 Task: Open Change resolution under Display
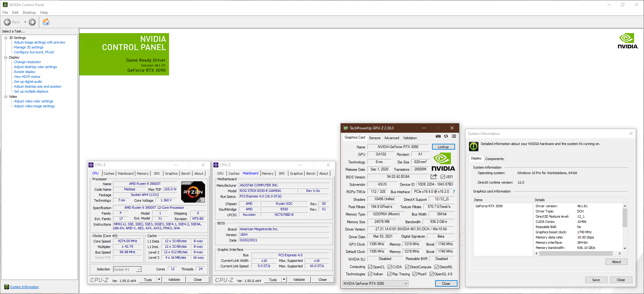(x=27, y=62)
